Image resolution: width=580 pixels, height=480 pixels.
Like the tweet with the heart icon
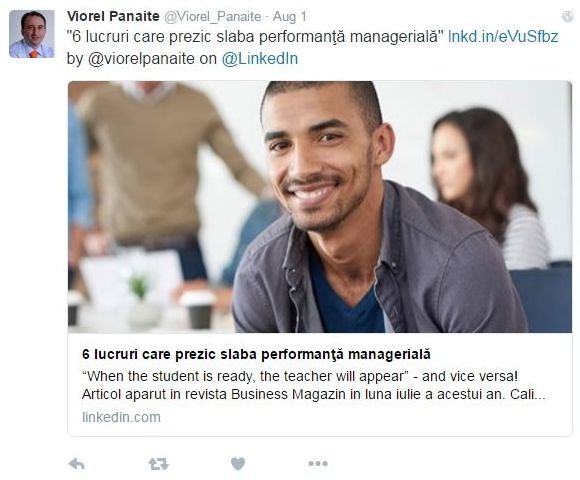pos(238,464)
